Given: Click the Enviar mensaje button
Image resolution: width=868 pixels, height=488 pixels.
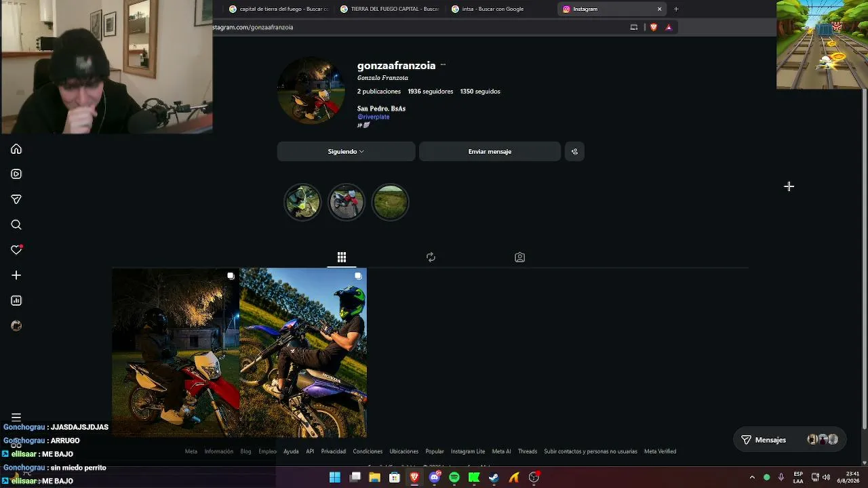Looking at the screenshot, I should pos(490,152).
